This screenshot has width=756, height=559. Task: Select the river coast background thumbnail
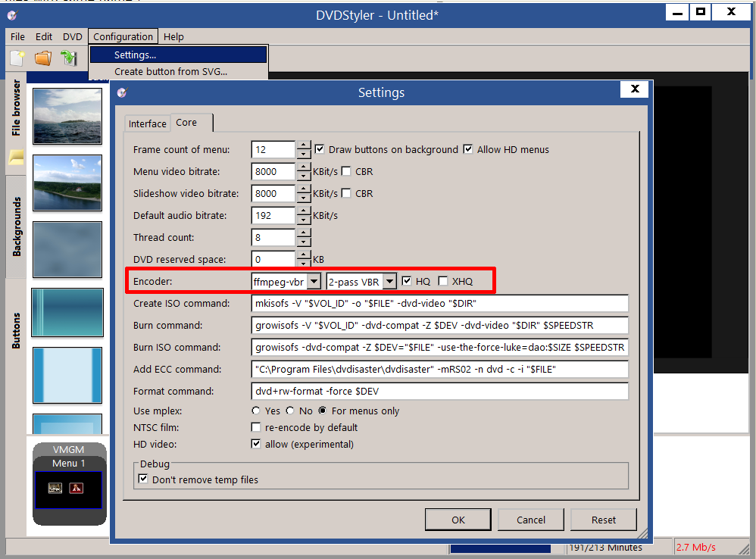click(67, 183)
